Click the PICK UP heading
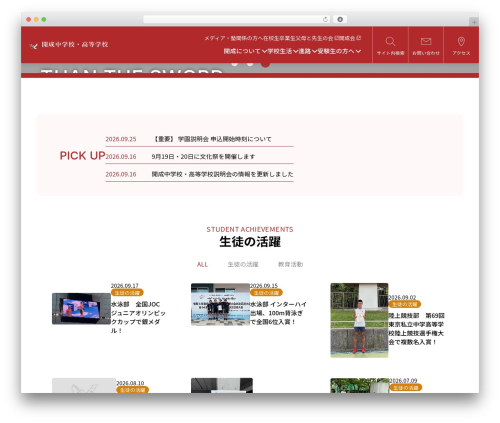 pyautogui.click(x=82, y=156)
